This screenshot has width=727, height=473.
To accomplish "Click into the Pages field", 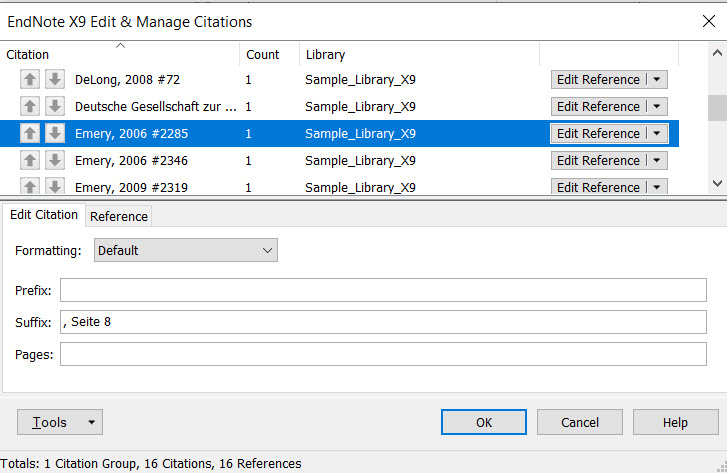I will tap(383, 354).
